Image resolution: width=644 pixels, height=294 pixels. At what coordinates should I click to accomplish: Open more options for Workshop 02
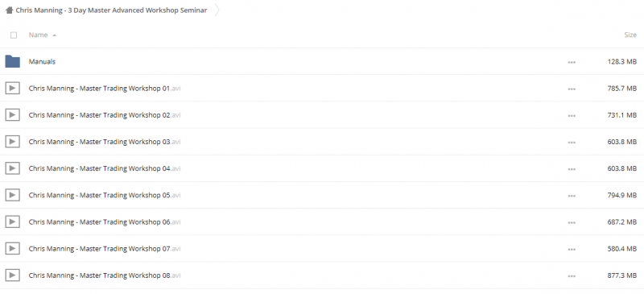(572, 115)
